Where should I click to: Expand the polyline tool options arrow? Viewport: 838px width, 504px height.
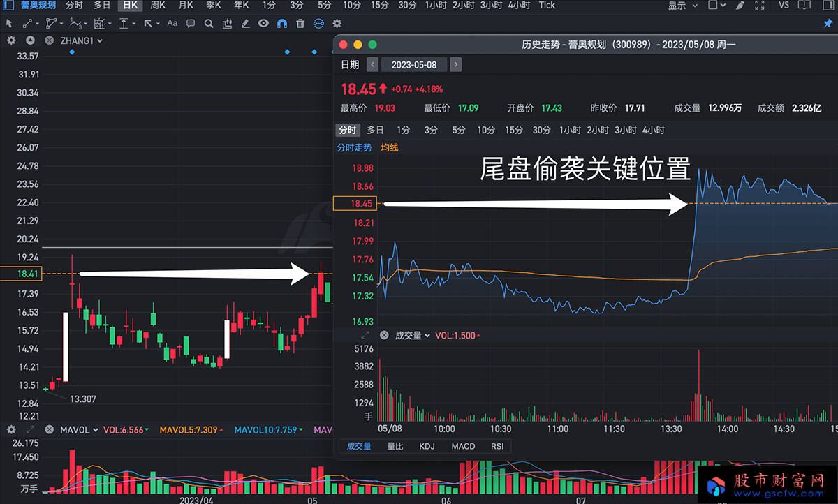tap(61, 23)
